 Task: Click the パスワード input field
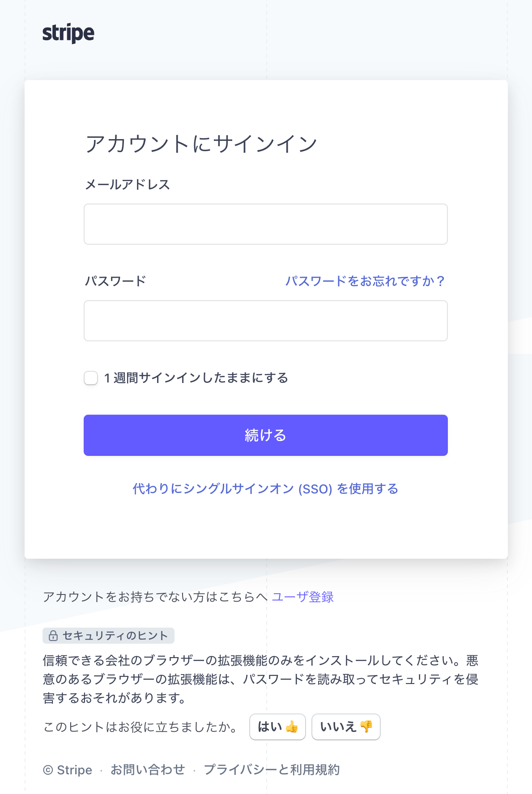(265, 321)
